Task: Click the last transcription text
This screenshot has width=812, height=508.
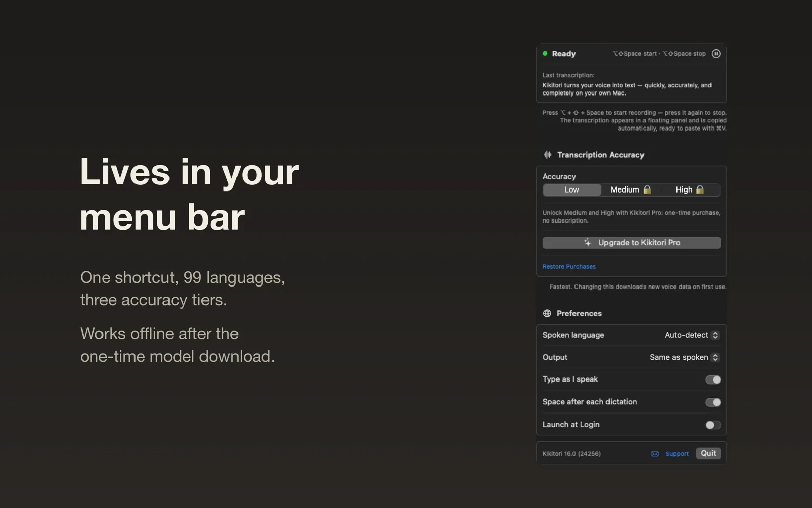Action: pos(627,89)
